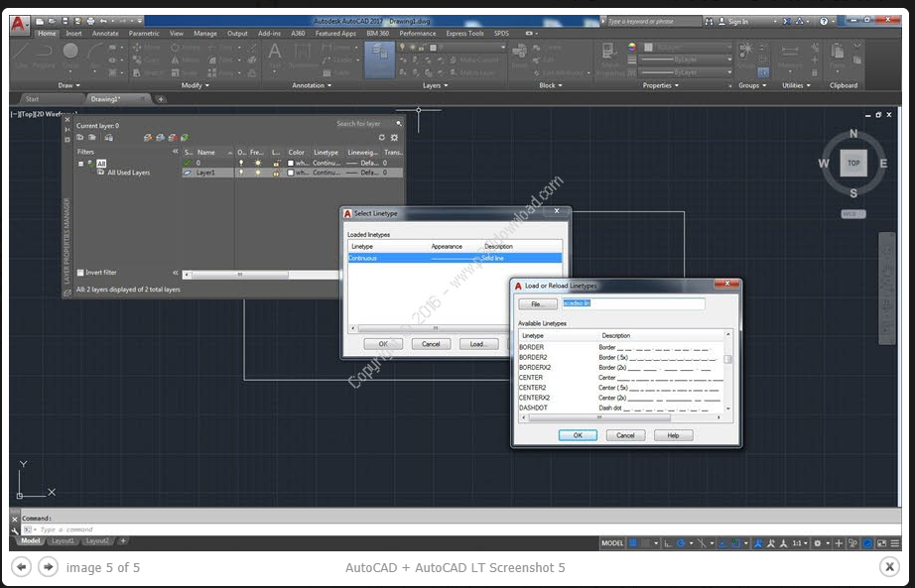Click the Autodesk Exchange X icon in title bar
915x588 pixels.
click(787, 21)
